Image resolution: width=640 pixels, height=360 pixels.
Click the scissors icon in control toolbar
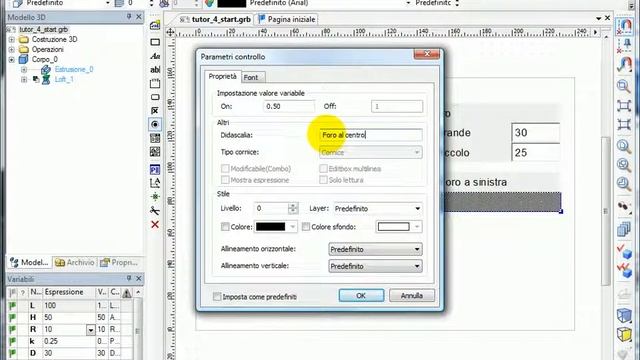click(x=155, y=211)
